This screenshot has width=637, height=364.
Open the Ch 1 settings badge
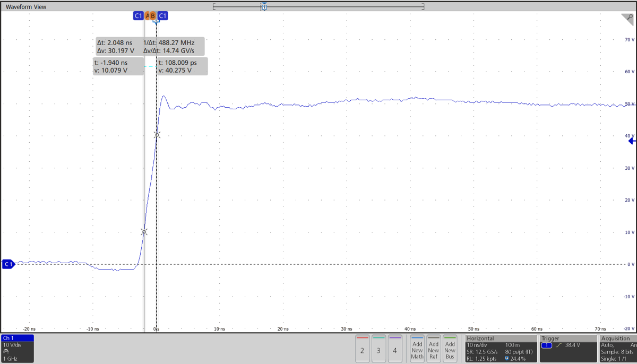pyautogui.click(x=18, y=348)
